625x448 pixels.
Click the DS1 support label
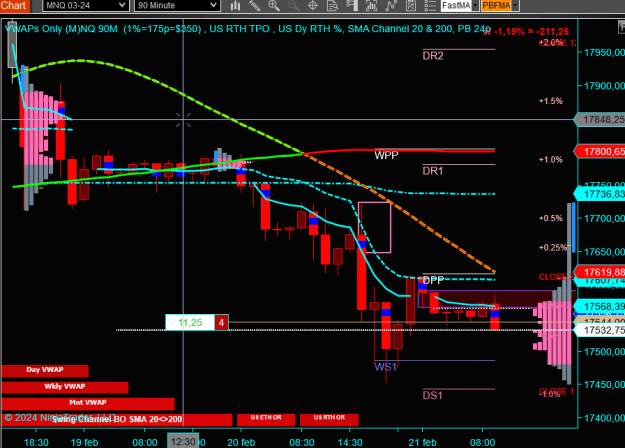click(432, 395)
